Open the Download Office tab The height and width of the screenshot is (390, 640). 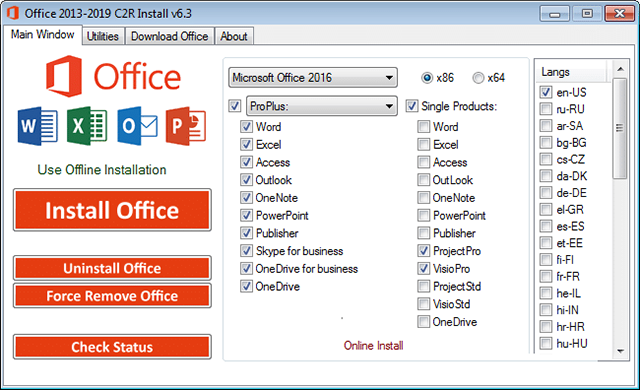click(169, 36)
